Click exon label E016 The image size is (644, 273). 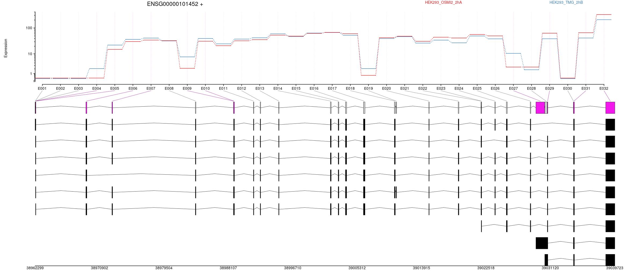314,88
